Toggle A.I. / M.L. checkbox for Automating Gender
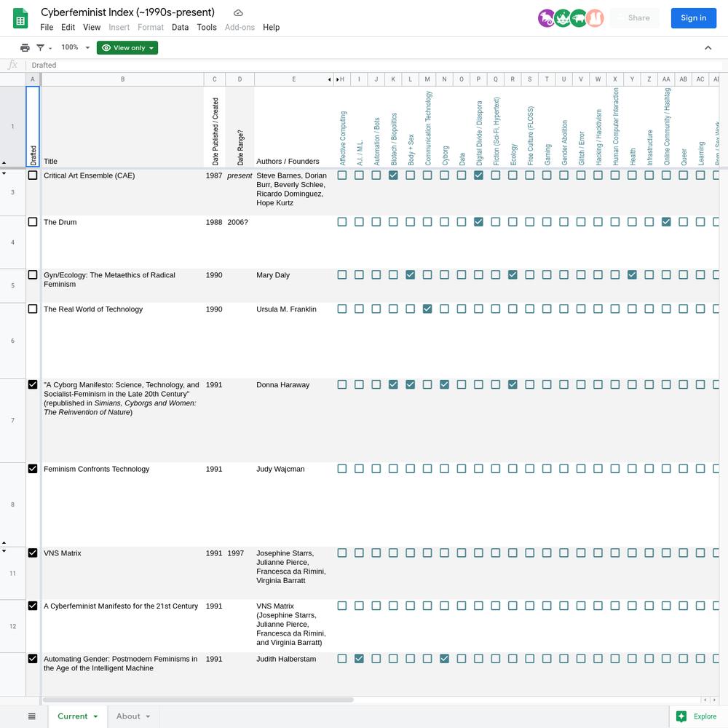The height and width of the screenshot is (728, 728). tap(359, 659)
